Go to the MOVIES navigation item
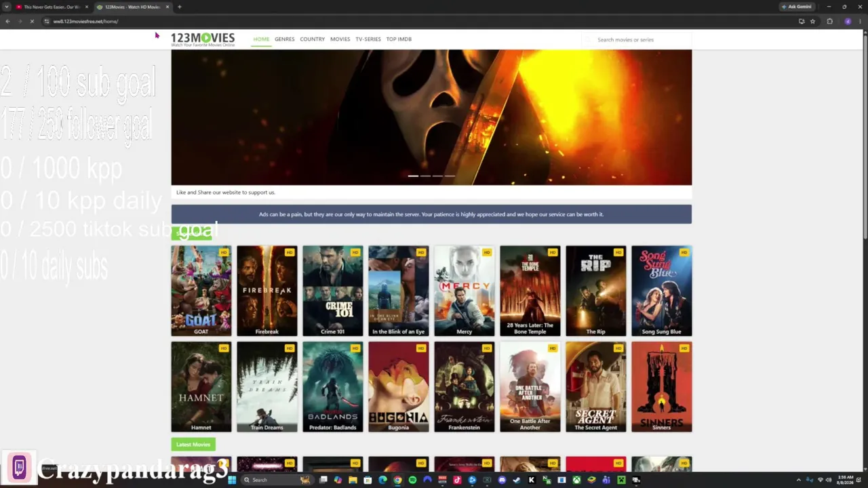This screenshot has height=488, width=868. pos(340,39)
